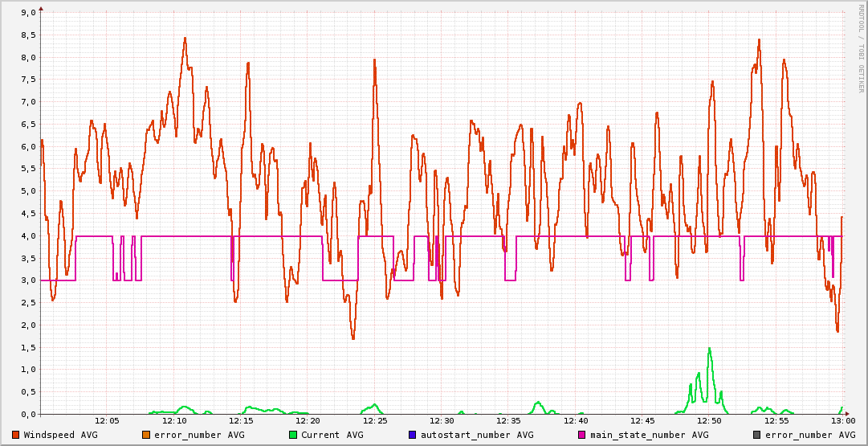Select the "Windspeed AVG" legend label
Screen dimensions: 868x446
coord(60,435)
